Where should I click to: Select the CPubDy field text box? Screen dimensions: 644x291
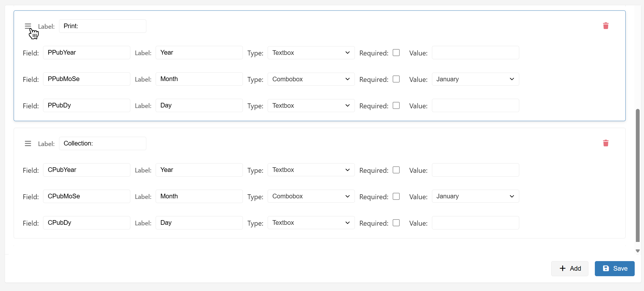pyautogui.click(x=86, y=222)
